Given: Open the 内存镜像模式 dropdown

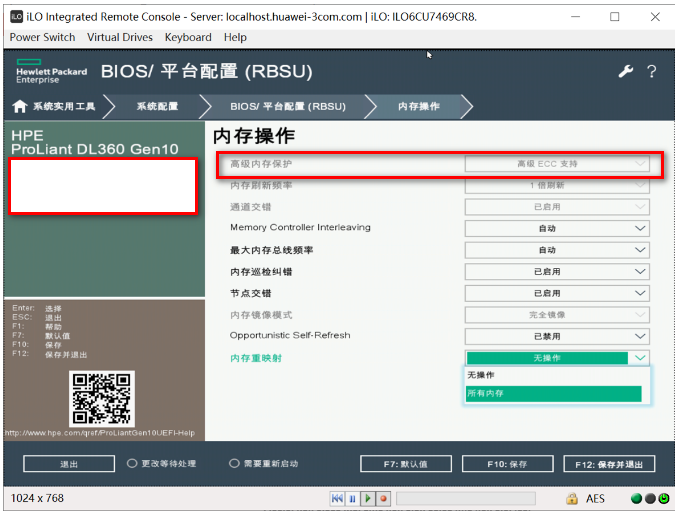Looking at the screenshot, I should coord(557,315).
